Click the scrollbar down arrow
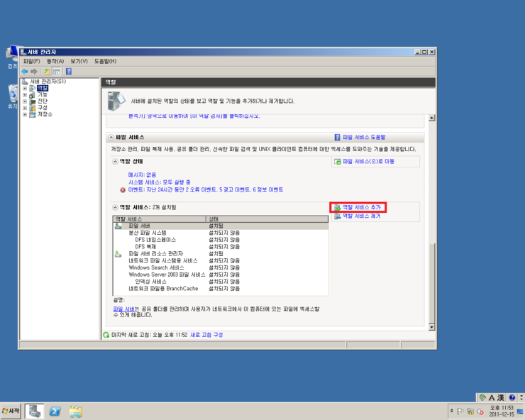The image size is (525, 420). click(x=432, y=327)
